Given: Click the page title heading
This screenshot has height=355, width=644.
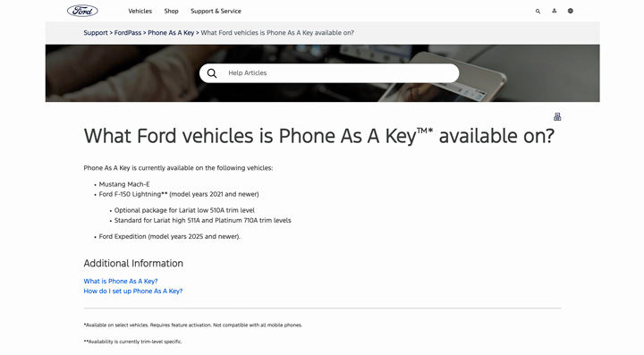Looking at the screenshot, I should tap(319, 136).
